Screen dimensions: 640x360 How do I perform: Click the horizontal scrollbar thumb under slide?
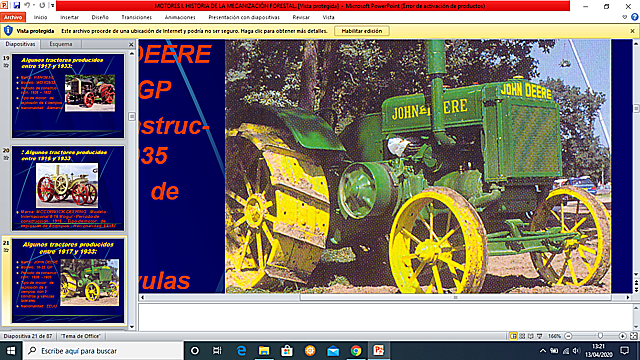[456, 298]
